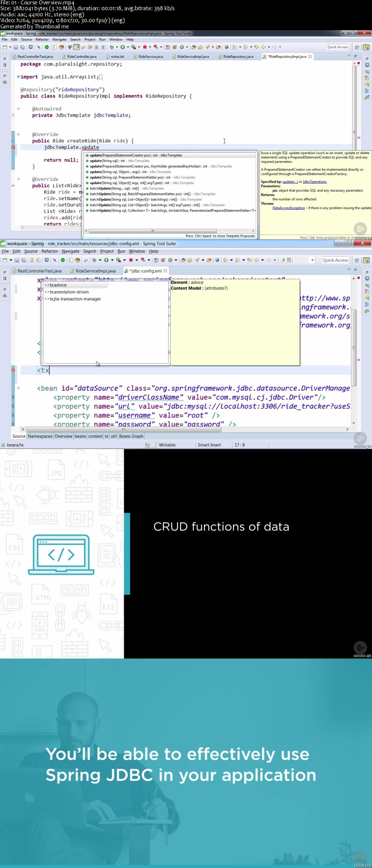The width and height of the screenshot is (372, 868).
Task: Click green Run button in lower STS toolbar
Action: [106, 260]
